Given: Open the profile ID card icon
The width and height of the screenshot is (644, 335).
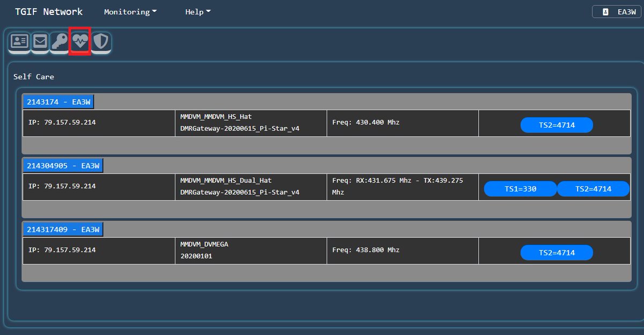Looking at the screenshot, I should pyautogui.click(x=20, y=41).
